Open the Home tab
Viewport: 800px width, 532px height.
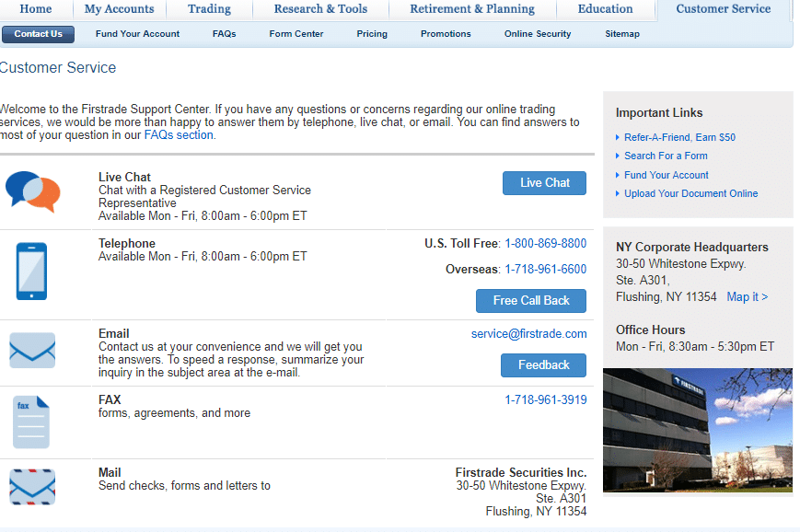point(36,9)
